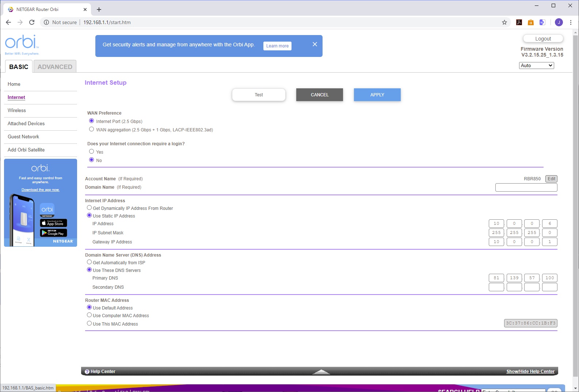Image resolution: width=579 pixels, height=392 pixels.
Task: Reload the router page
Action: pos(32,22)
